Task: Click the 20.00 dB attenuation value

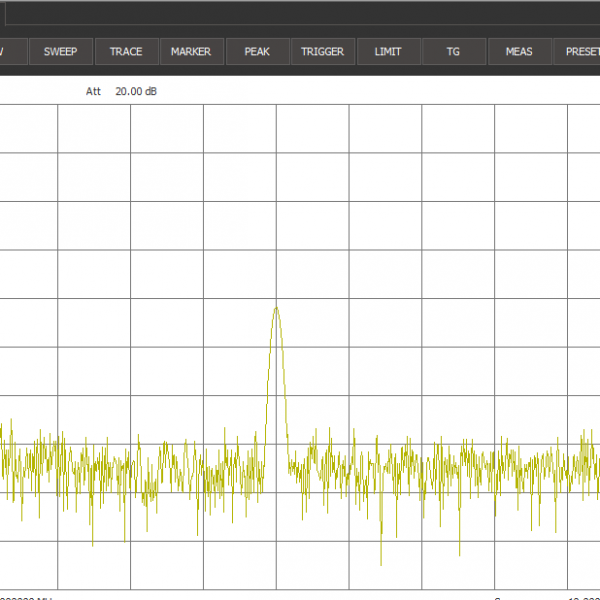Action: (x=136, y=91)
